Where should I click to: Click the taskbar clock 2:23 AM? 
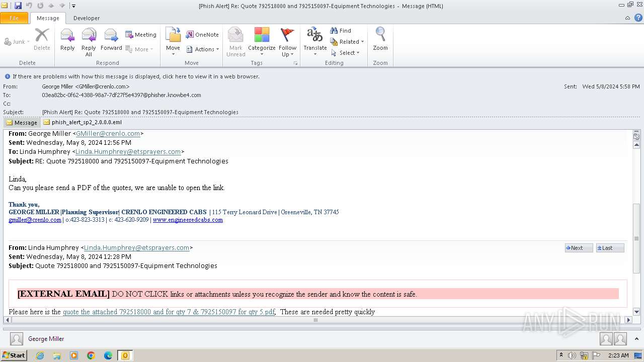618,355
